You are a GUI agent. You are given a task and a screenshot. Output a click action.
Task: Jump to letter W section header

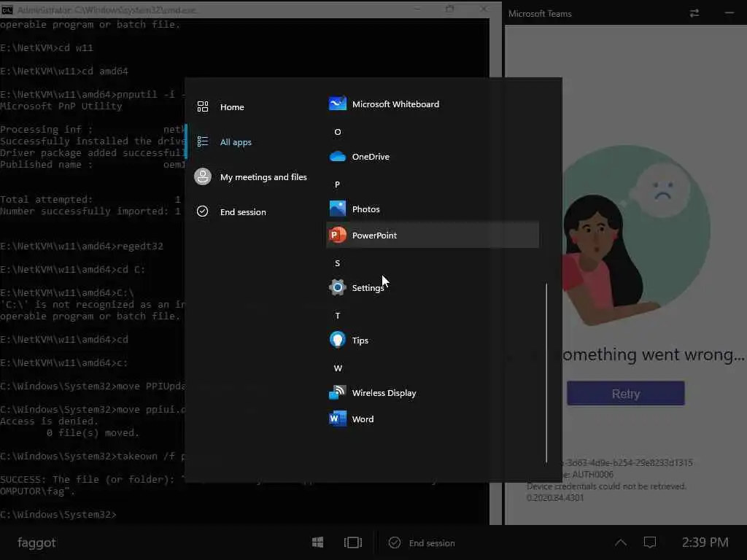pyautogui.click(x=338, y=368)
